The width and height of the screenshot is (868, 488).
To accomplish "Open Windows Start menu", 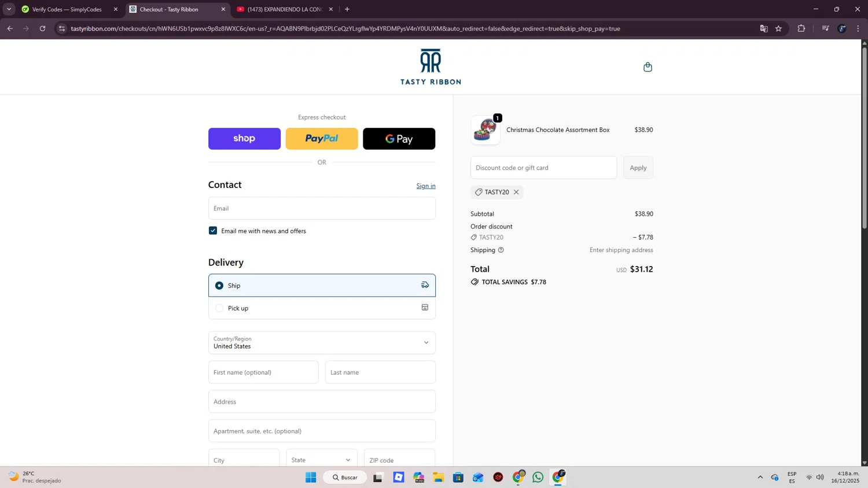I will 311,478.
